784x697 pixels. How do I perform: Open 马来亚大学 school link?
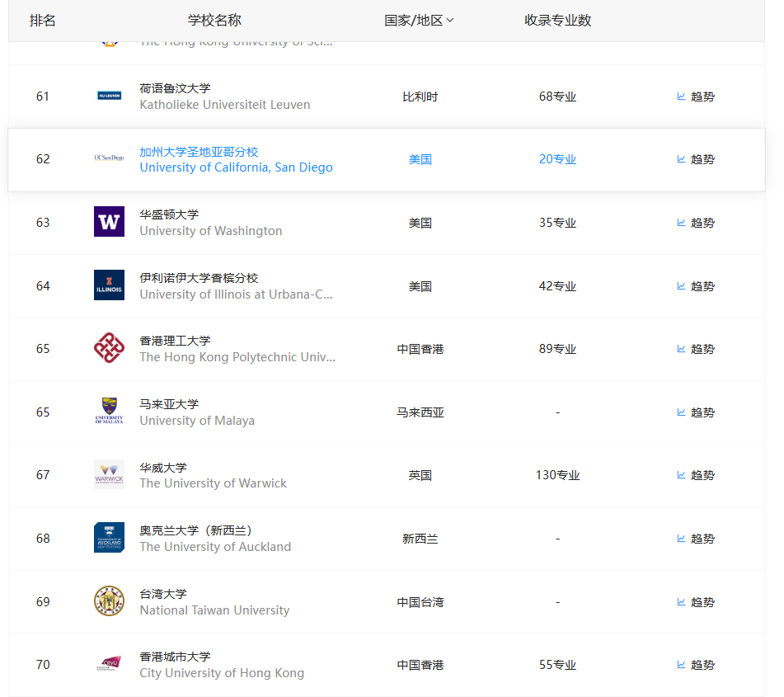coord(169,404)
